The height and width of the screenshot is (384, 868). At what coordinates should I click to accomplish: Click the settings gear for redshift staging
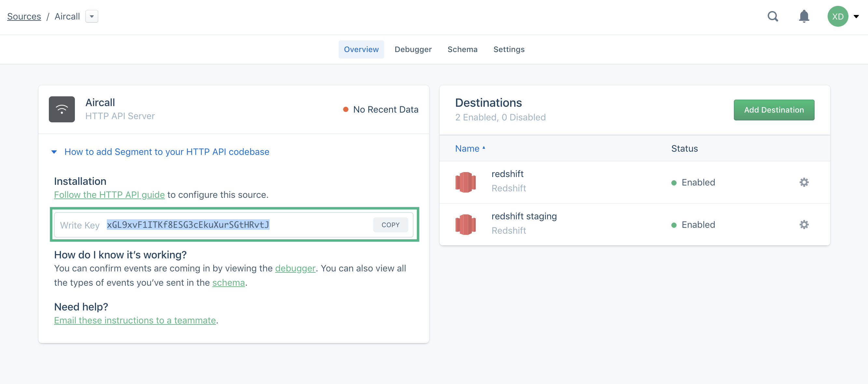click(804, 224)
